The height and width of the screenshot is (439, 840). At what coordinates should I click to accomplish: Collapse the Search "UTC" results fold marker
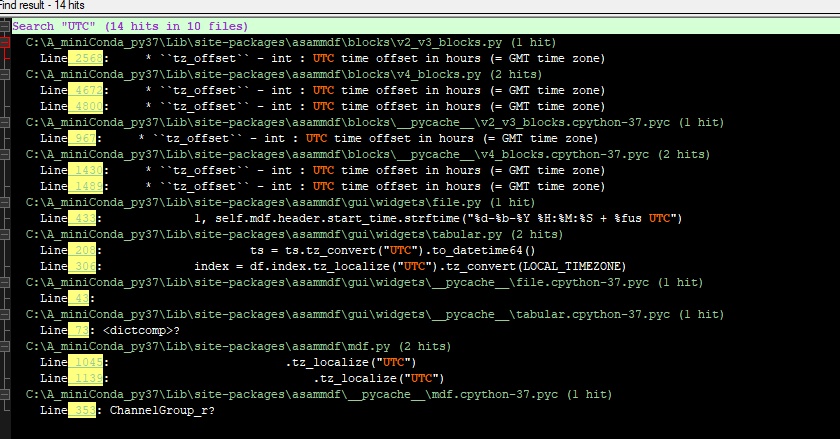click(4, 26)
